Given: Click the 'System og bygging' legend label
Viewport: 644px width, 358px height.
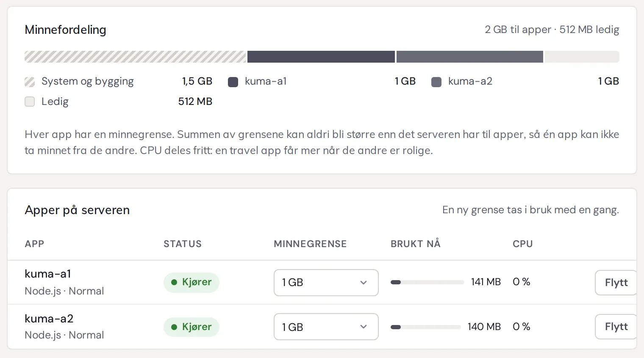Looking at the screenshot, I should click(88, 81).
